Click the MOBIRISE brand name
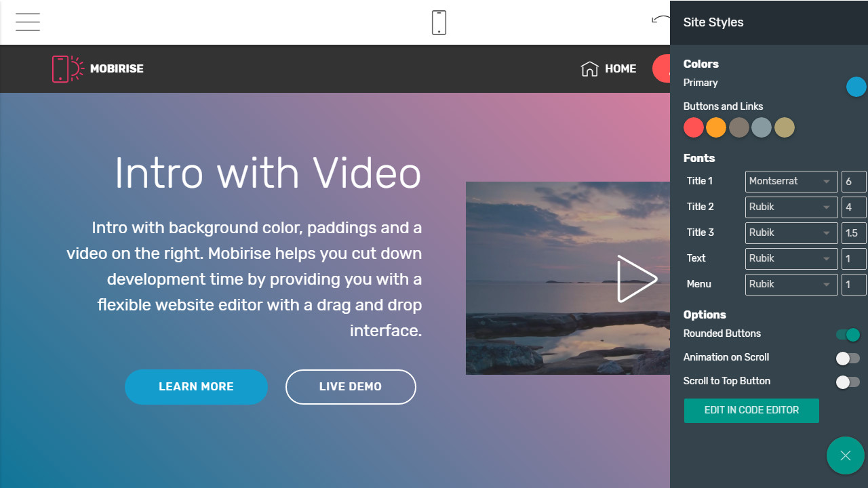Screen dimensions: 868x488 tap(117, 68)
